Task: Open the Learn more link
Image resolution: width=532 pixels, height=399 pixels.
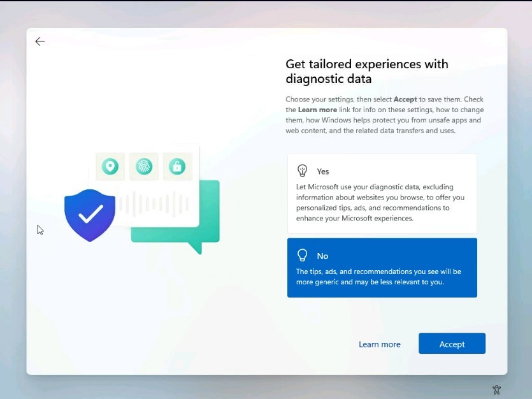Action: [x=379, y=344]
